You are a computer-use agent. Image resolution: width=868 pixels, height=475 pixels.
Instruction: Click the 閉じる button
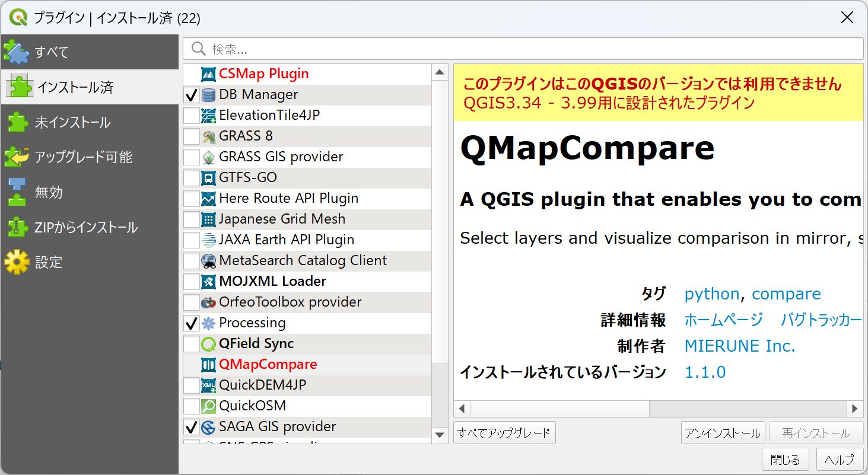pos(786,460)
